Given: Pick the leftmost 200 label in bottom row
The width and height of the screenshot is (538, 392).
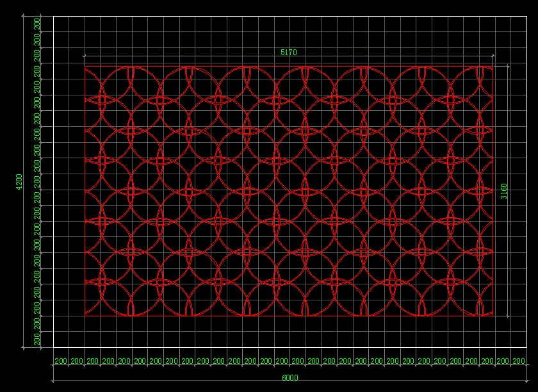Looking at the screenshot, I should pos(61,361).
